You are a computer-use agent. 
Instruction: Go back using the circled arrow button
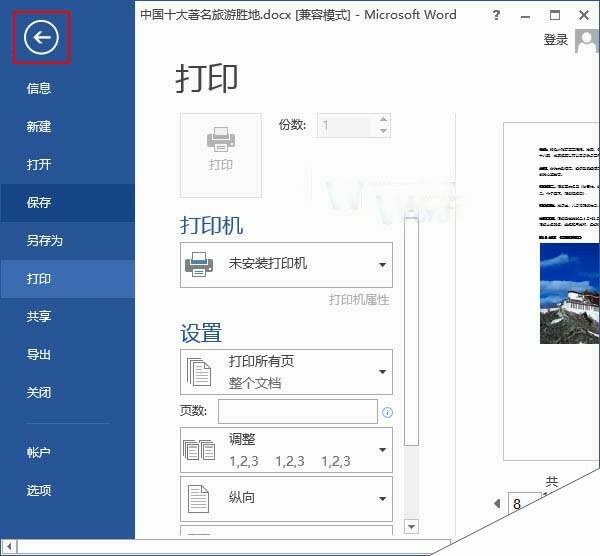pos(41,38)
